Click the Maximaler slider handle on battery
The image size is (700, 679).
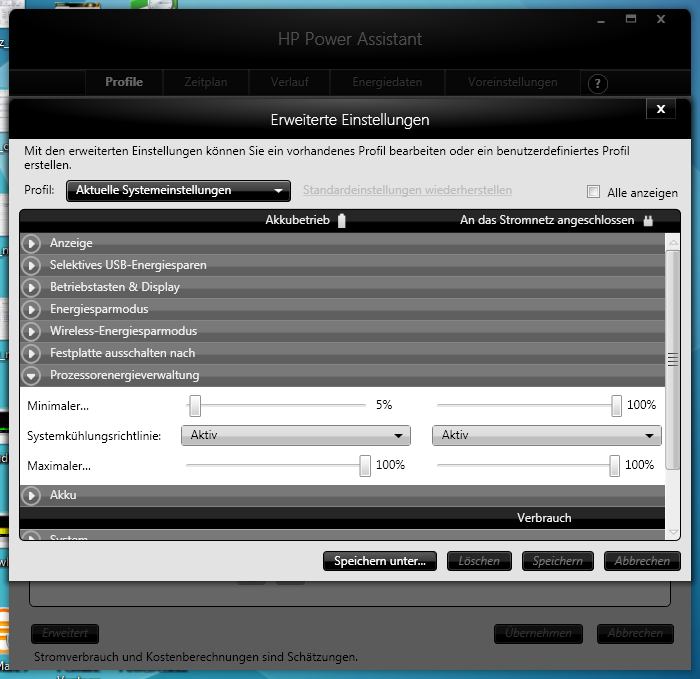coord(365,466)
